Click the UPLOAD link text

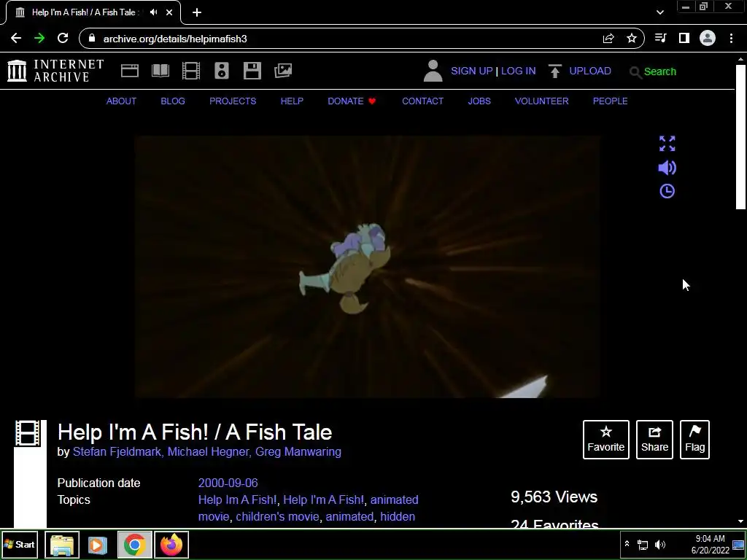coord(590,71)
